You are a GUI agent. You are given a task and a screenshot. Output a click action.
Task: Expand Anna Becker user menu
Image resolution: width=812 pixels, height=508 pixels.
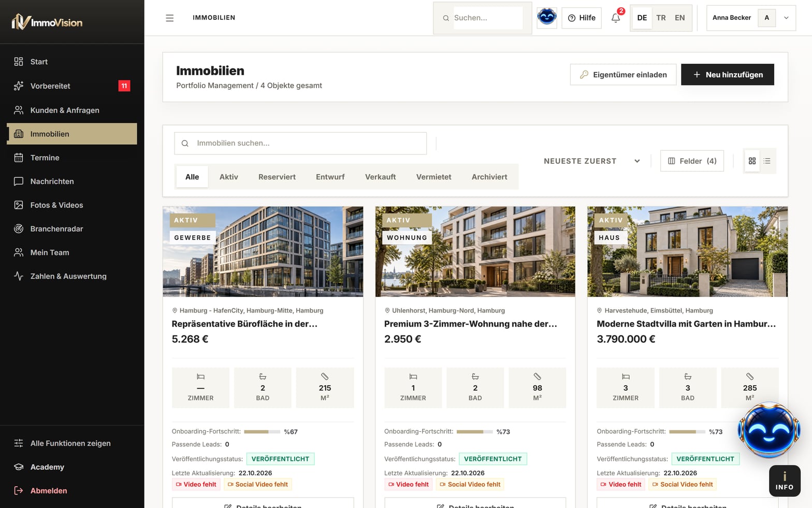point(751,18)
